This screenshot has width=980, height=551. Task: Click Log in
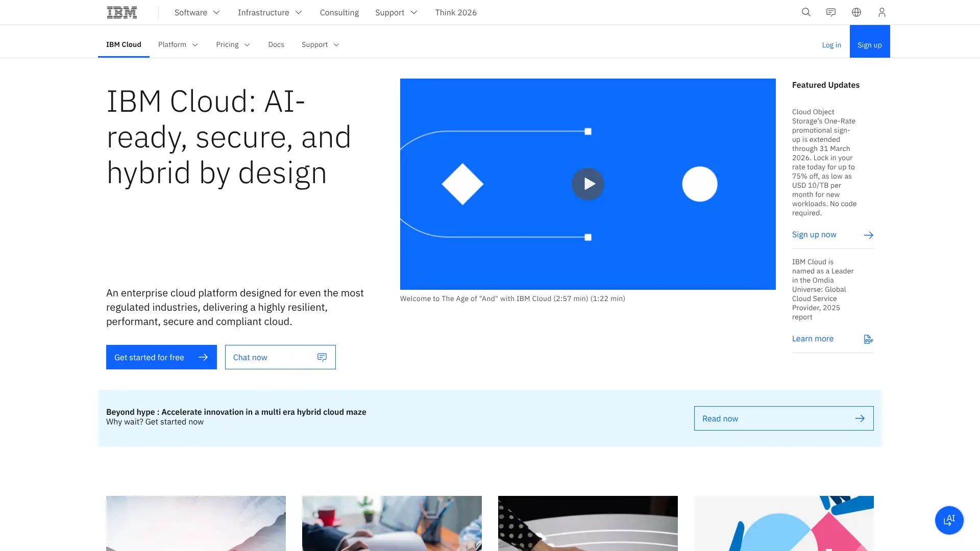[831, 45]
